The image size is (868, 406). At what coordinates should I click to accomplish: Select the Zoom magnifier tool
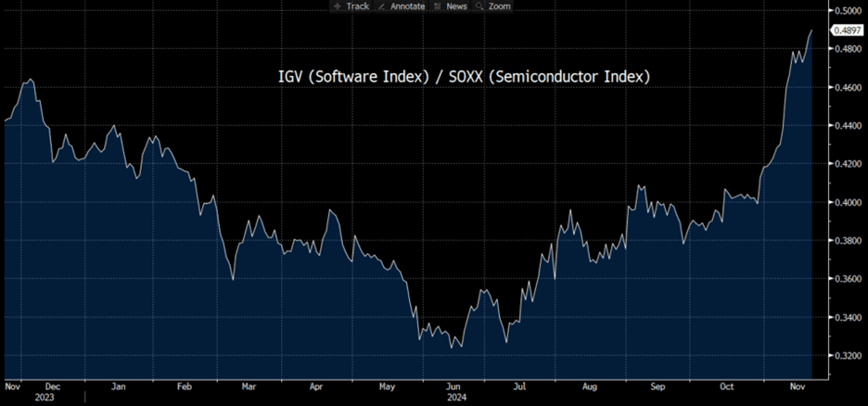492,6
